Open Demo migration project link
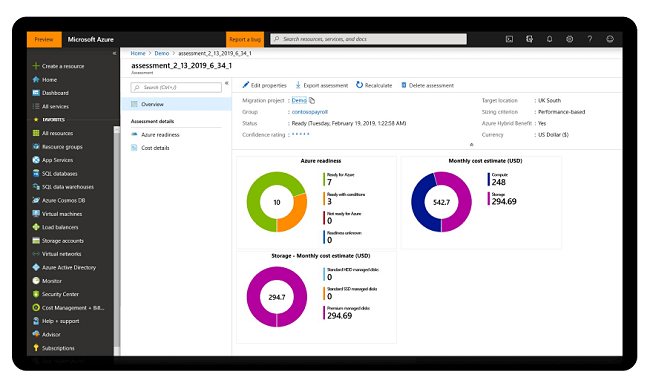Viewport: 650px width, 386px height. coord(299,100)
